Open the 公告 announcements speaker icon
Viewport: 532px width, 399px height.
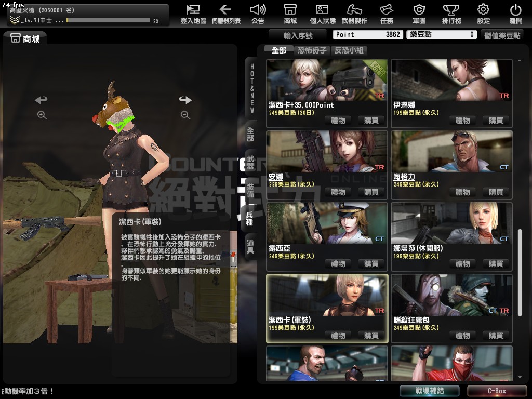(x=258, y=14)
